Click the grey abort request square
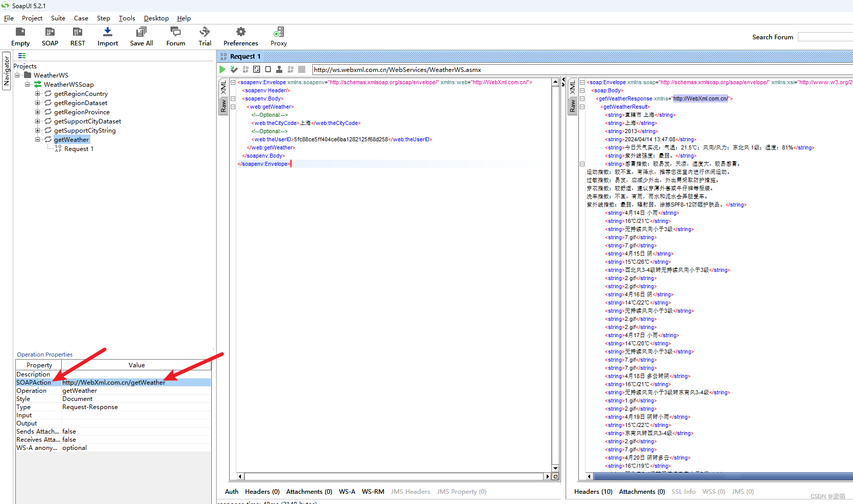 [x=302, y=69]
